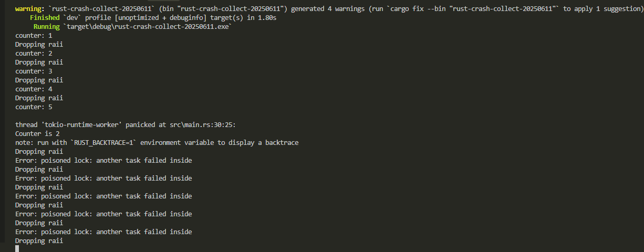Click the target\debug\rust-crash-collect-20250611.exe path
The height and width of the screenshot is (252, 644).
click(147, 27)
